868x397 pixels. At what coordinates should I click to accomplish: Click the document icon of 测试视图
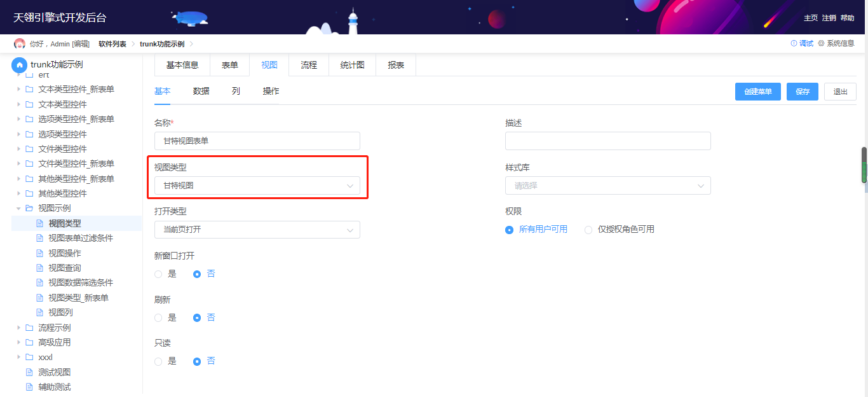tap(29, 372)
